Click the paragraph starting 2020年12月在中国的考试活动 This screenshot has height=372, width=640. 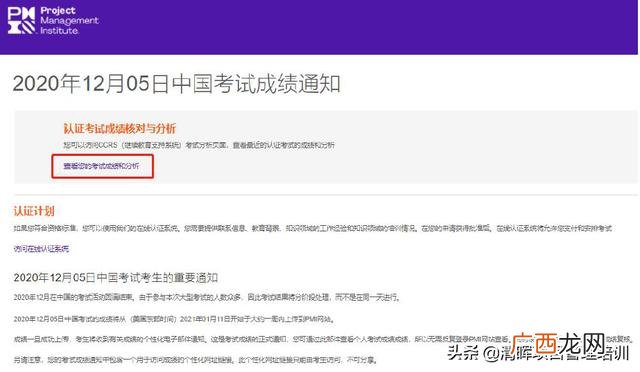click(x=207, y=297)
